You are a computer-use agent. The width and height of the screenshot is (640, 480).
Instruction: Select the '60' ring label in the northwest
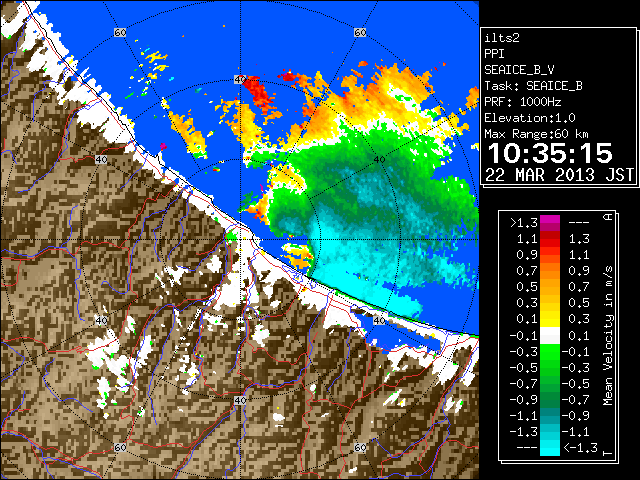pos(120,32)
